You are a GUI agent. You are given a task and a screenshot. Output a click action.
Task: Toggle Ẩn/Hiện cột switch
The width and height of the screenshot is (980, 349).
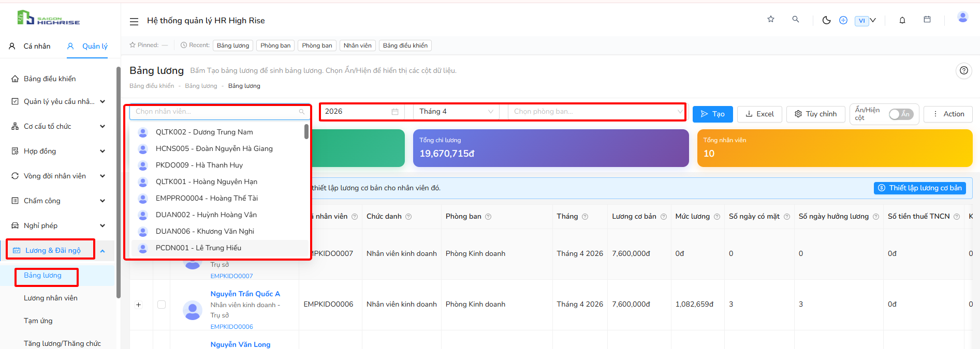coord(901,114)
